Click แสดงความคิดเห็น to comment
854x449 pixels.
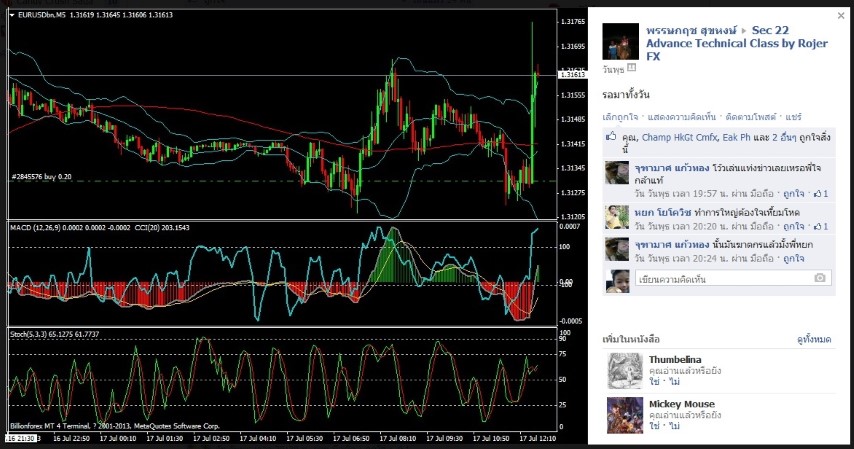681,117
